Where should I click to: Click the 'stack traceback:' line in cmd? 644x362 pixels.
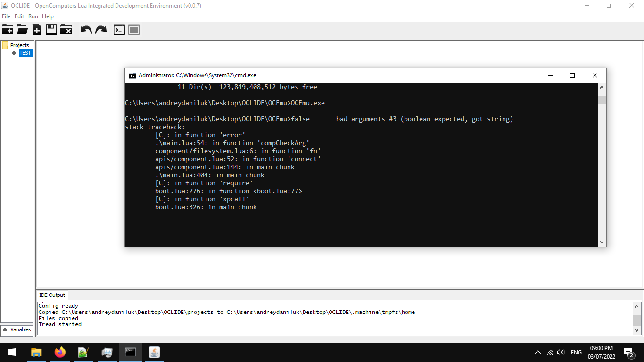click(x=155, y=127)
